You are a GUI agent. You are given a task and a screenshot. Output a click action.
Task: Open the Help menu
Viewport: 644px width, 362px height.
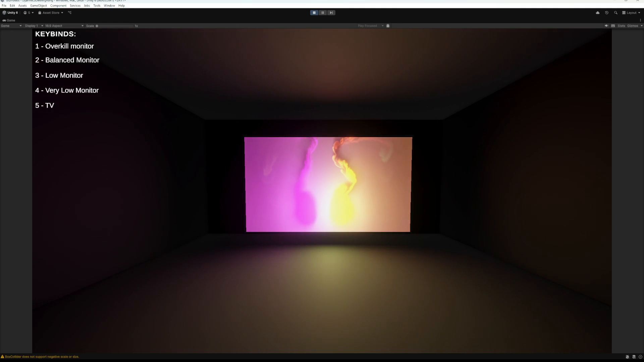[121, 6]
